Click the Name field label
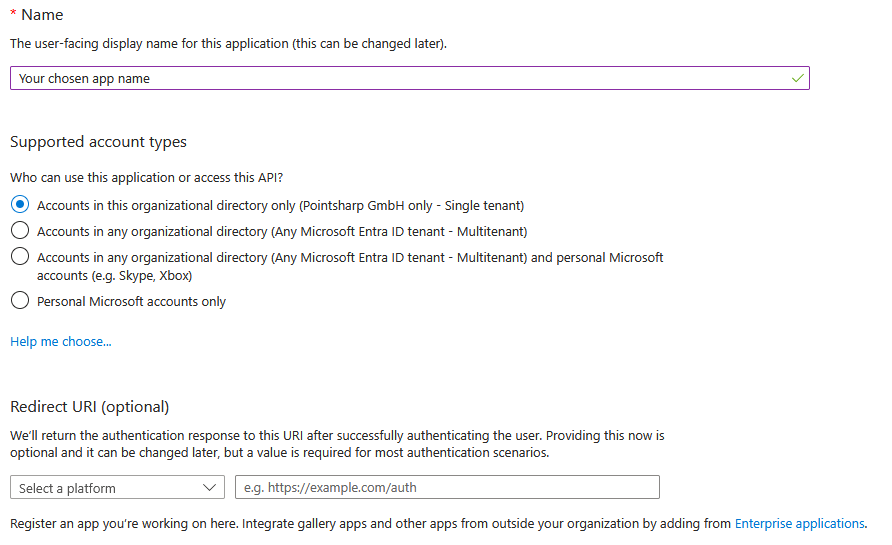This screenshot has width=892, height=545. [x=41, y=15]
